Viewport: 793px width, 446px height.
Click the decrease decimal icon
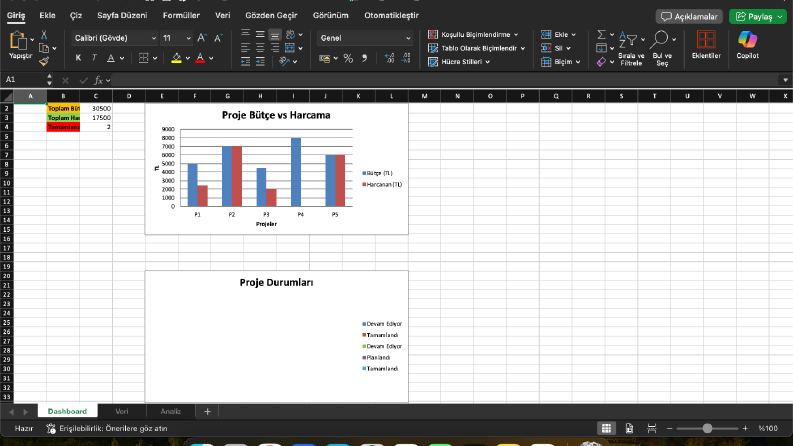(x=406, y=59)
